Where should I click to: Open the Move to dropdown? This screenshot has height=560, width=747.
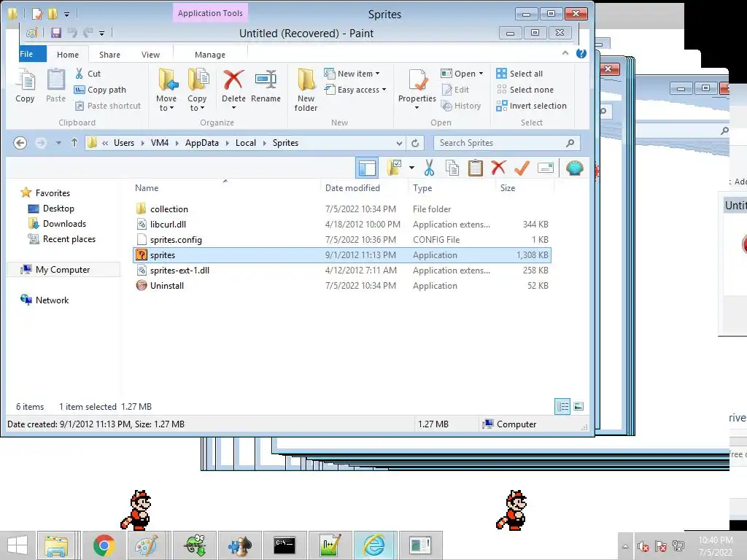click(x=167, y=103)
